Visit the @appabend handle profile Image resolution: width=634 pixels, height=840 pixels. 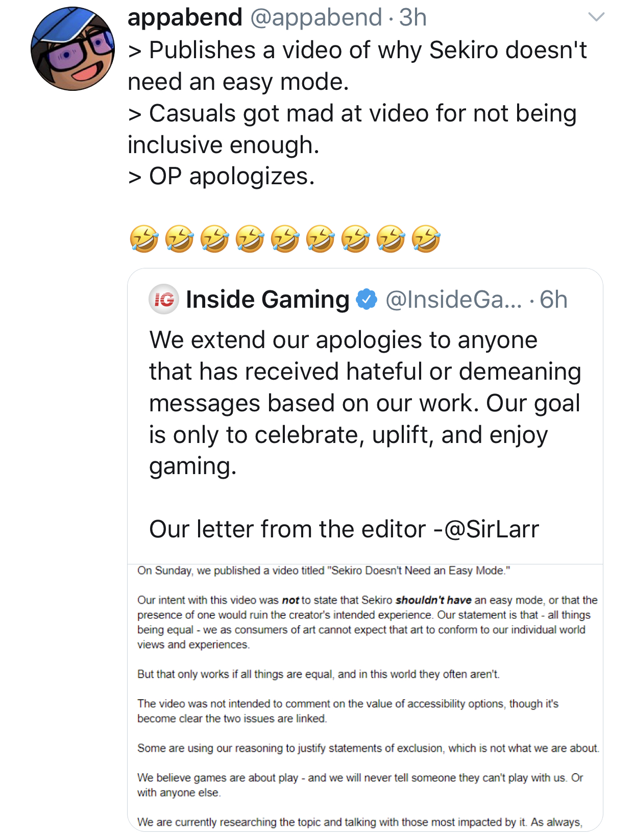(316, 18)
